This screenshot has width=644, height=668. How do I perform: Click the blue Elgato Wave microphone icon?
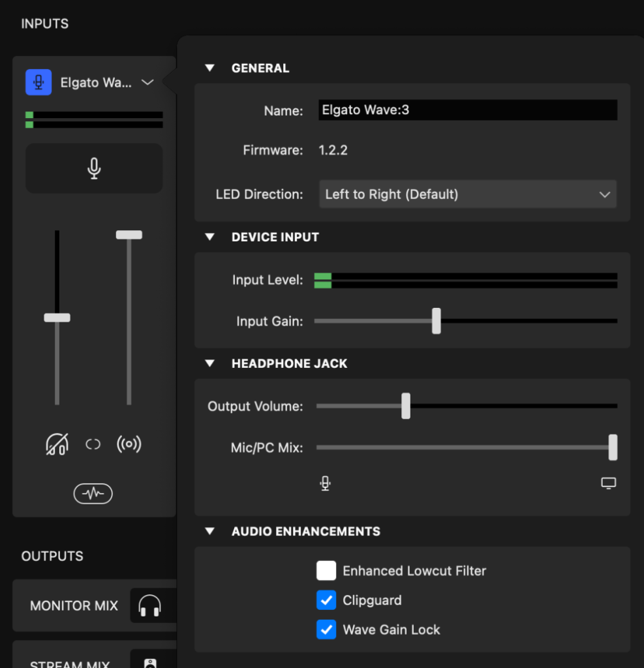pos(38,82)
